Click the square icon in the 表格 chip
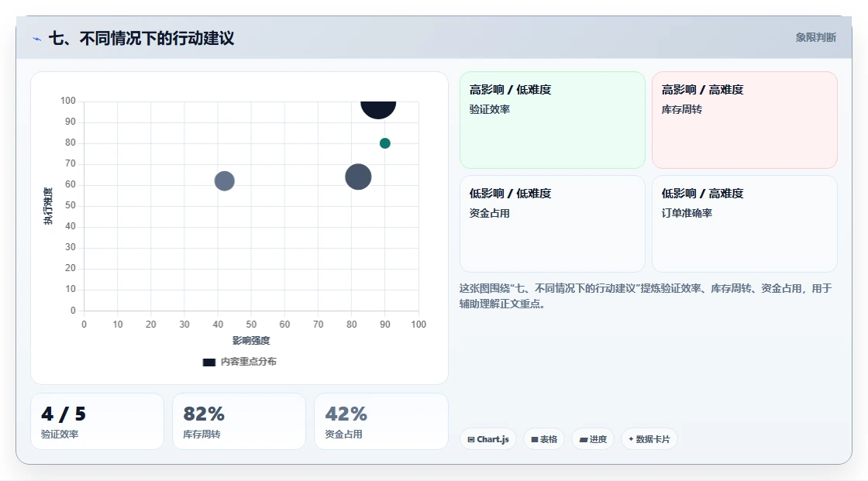 pos(535,439)
